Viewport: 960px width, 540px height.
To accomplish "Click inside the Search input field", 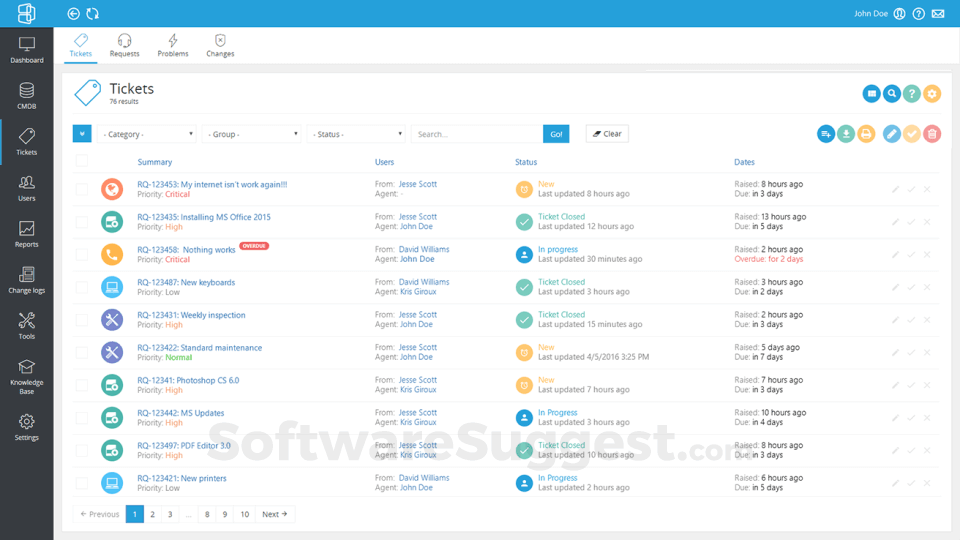I will tap(477, 134).
